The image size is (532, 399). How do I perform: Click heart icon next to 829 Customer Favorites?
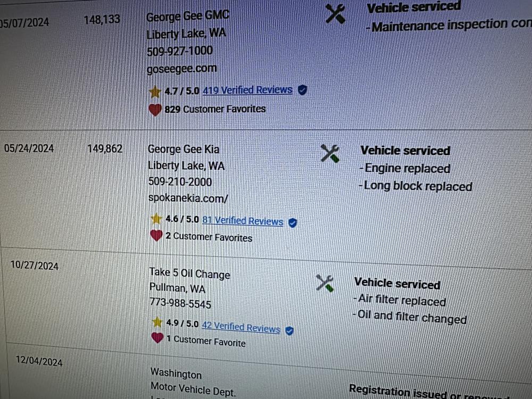point(155,110)
